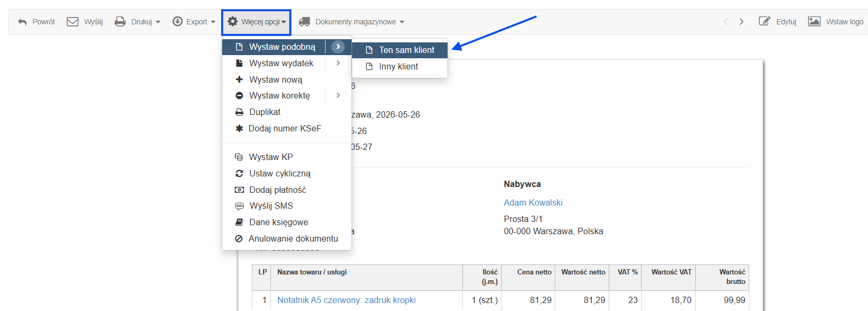
Task: Collapse the Więcej opcji dropdown arrow
Action: [284, 22]
